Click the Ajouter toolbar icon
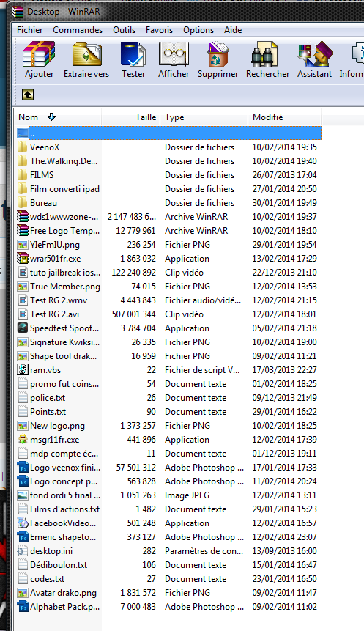The image size is (364, 631). [x=39, y=54]
